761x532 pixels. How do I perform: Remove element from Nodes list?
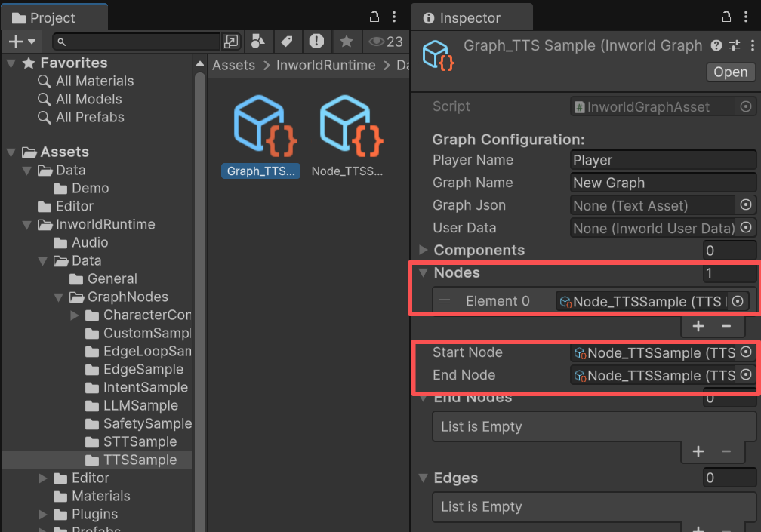coord(726,326)
